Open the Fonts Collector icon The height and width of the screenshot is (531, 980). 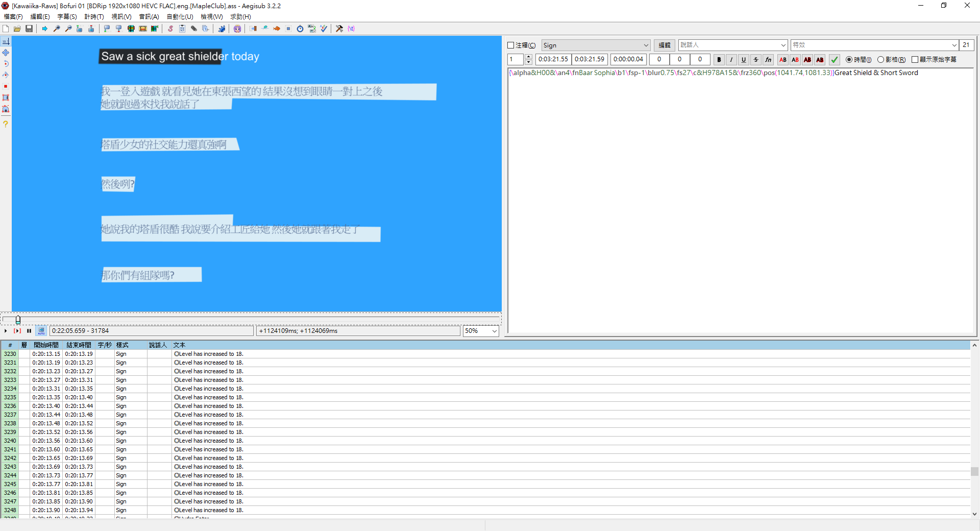[x=206, y=29]
